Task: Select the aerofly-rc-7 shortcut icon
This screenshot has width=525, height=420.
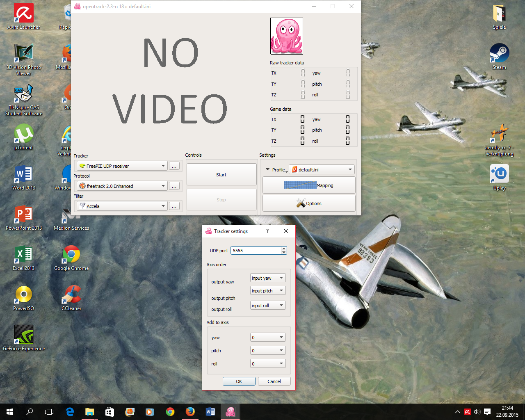Action: 499,140
